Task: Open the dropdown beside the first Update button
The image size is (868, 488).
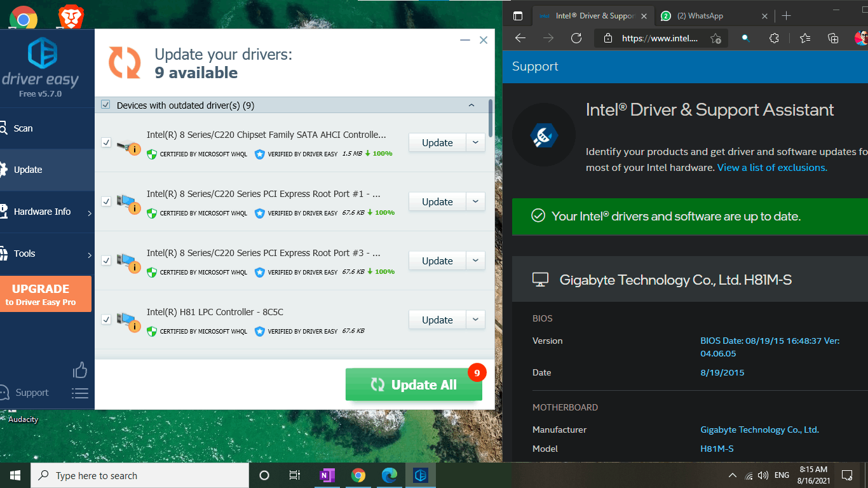Action: point(475,142)
